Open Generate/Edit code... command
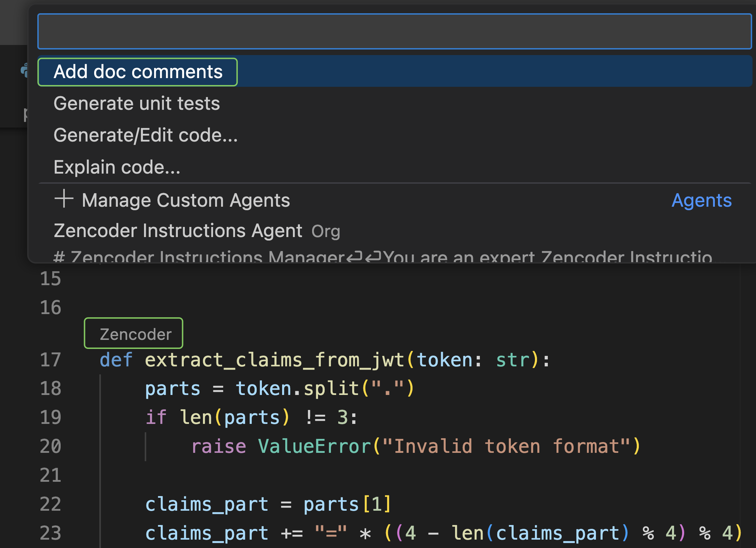Viewport: 756px width, 548px height. click(x=394, y=135)
